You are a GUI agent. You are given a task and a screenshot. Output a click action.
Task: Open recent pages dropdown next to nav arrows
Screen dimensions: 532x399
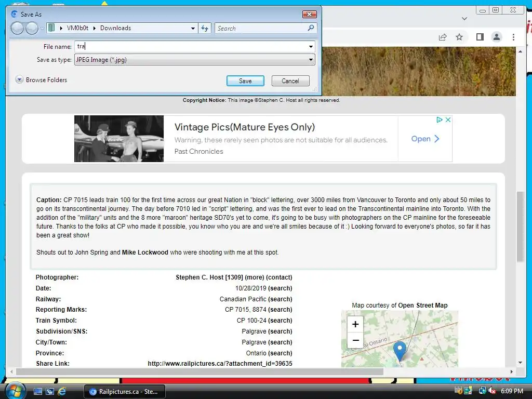tap(42, 28)
